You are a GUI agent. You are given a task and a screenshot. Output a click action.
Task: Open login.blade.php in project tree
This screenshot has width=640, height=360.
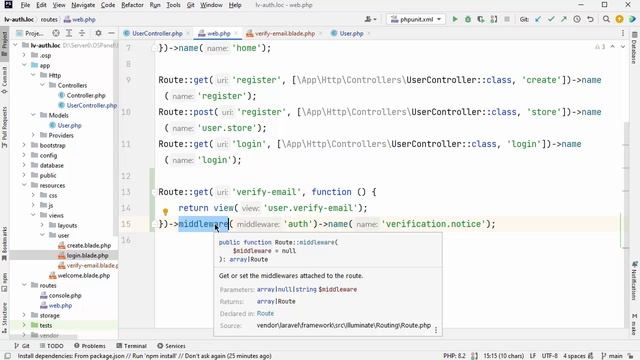point(87,256)
